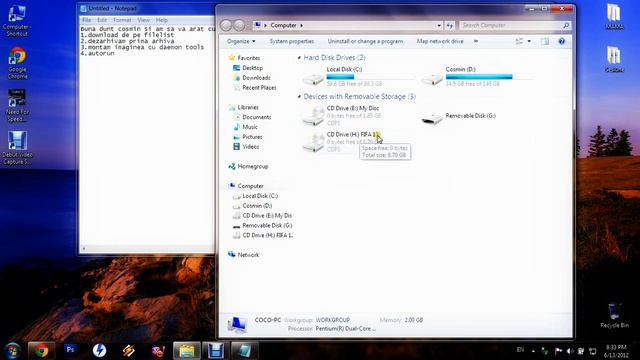Open Debut Video Capture taskbar button
Viewport: 640px width, 360px height.
click(216, 350)
